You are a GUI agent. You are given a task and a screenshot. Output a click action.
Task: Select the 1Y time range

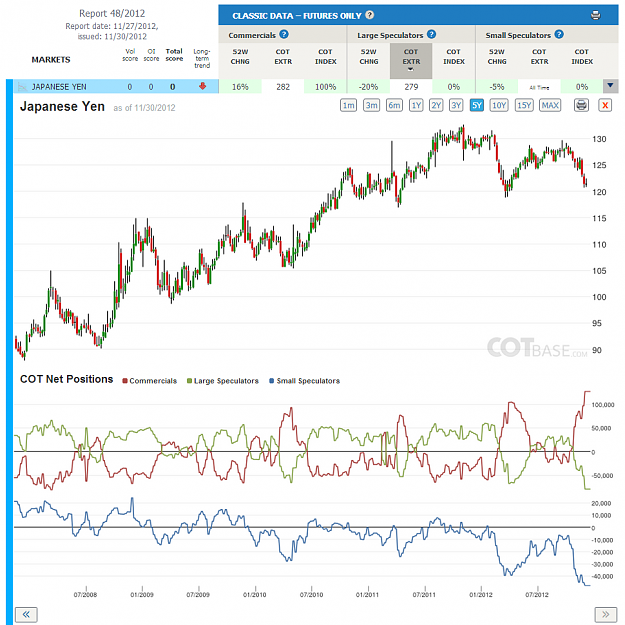tap(416, 105)
